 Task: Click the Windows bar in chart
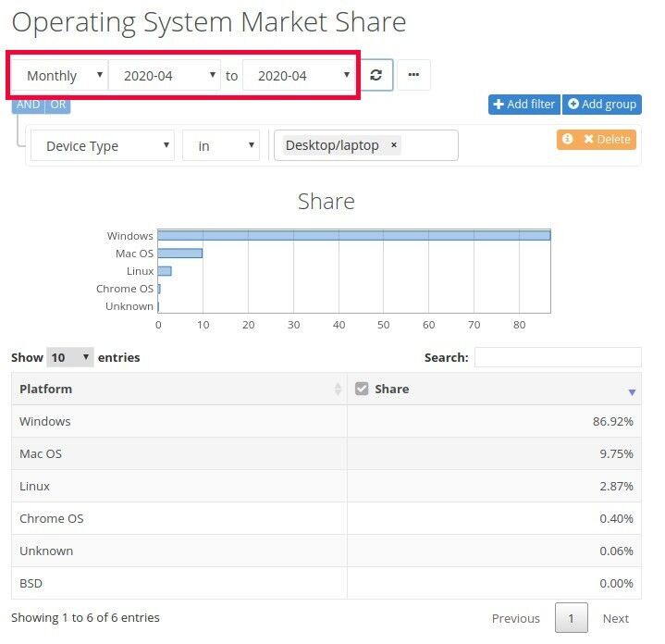353,236
